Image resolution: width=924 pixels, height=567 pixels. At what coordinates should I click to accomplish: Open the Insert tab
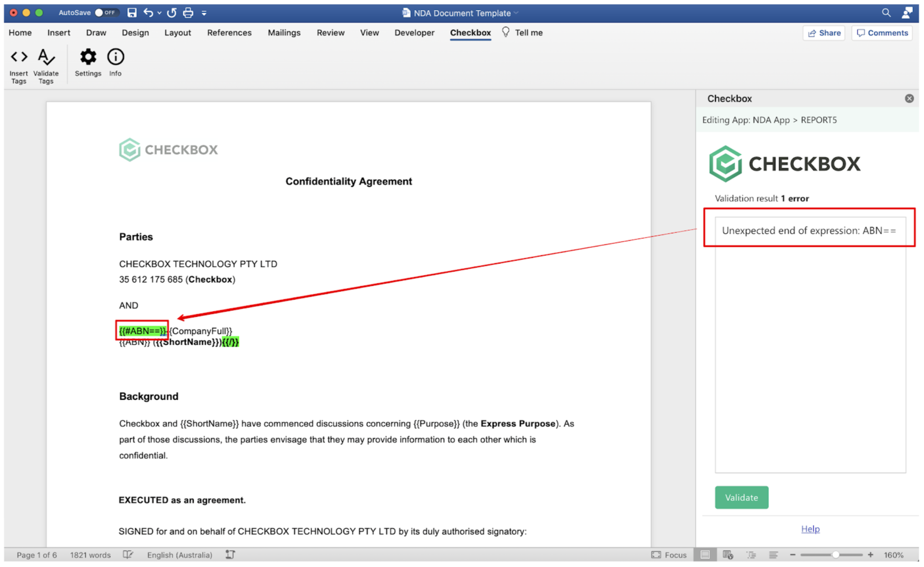[x=59, y=33]
